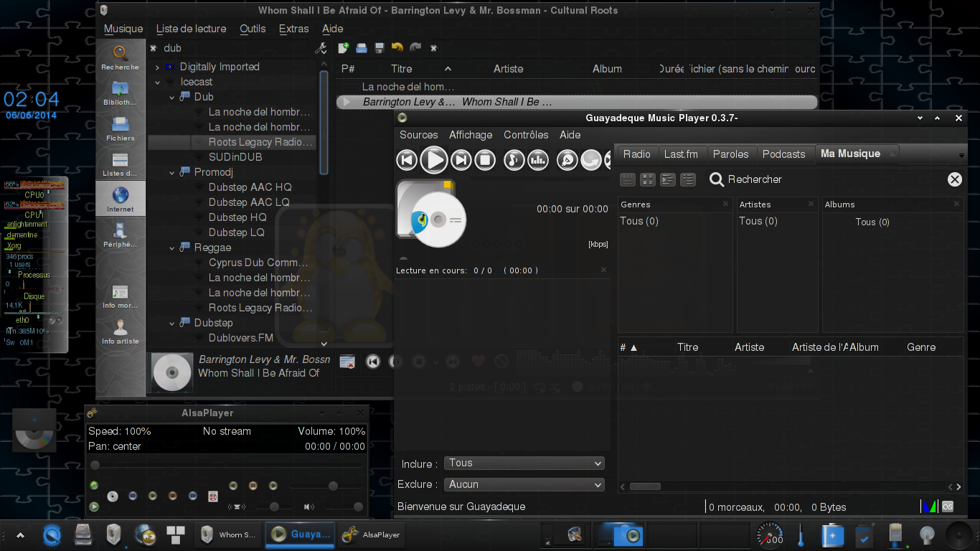Click the Info artiste sidebar icon
This screenshot has height=551, width=980.
point(120,331)
